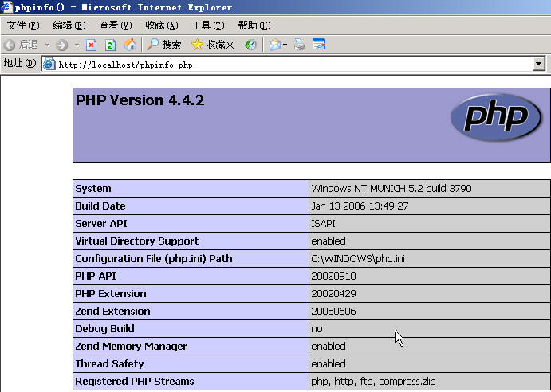Select the C:\WINDOWS\php.ini value
Viewport: 551px width, 392px height.
coord(358,259)
